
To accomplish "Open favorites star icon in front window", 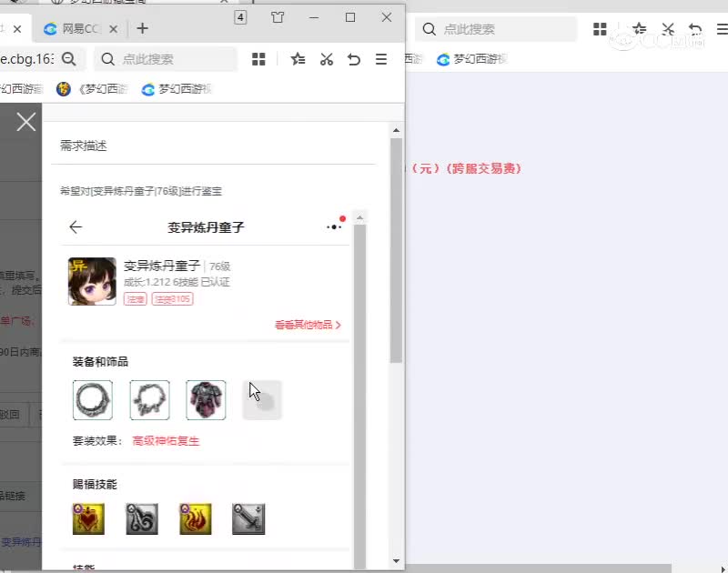I will point(298,59).
